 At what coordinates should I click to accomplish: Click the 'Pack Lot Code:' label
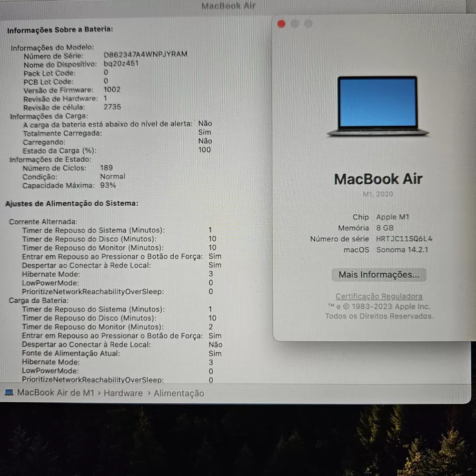click(50, 73)
